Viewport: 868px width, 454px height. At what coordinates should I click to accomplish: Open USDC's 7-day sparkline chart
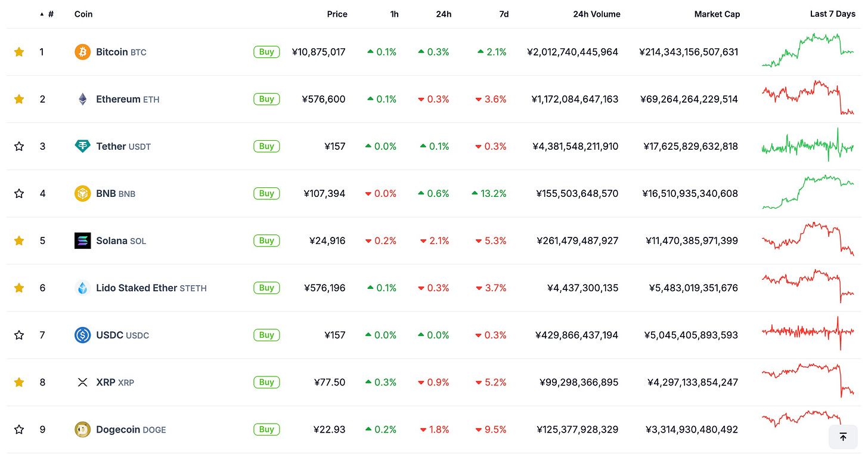click(x=808, y=333)
